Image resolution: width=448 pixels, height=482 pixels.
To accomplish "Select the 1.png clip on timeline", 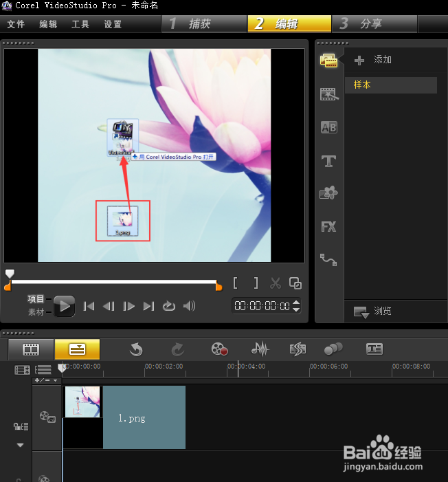I will click(124, 417).
